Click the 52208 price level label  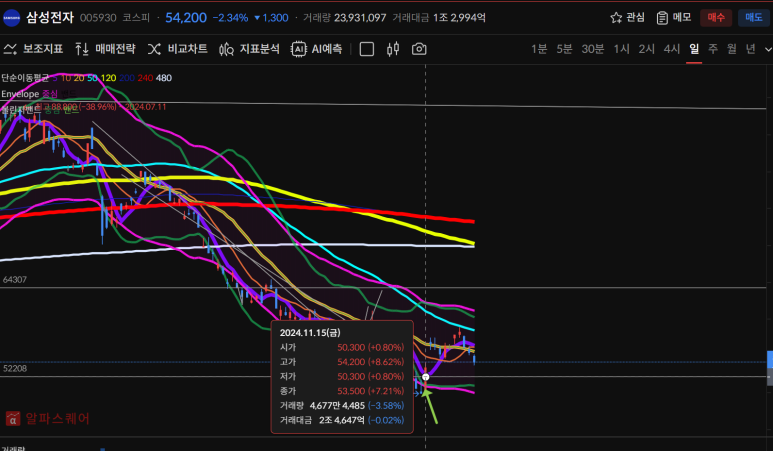tap(15, 368)
